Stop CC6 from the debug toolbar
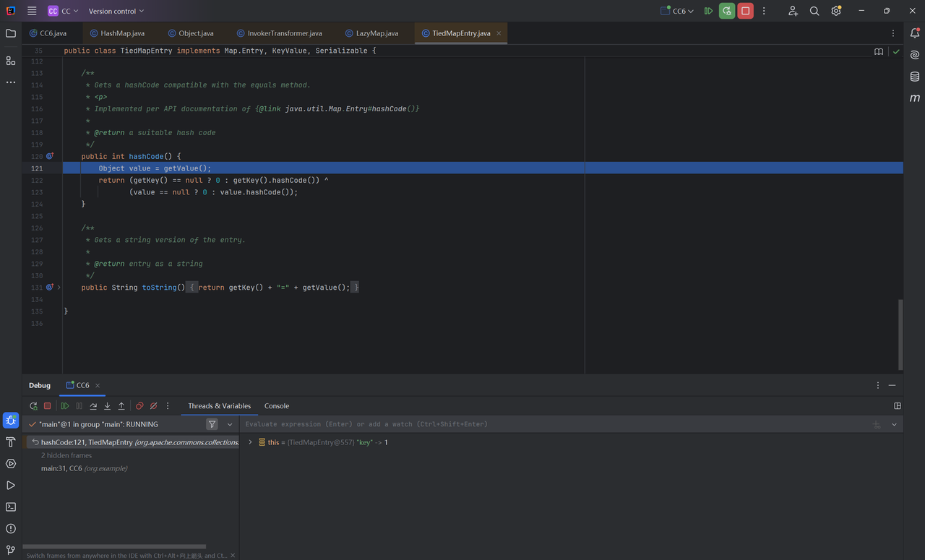 pos(48,406)
